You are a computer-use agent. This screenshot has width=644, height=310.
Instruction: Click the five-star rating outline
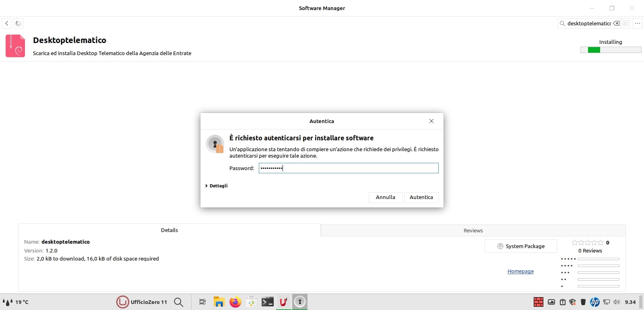pyautogui.click(x=588, y=242)
